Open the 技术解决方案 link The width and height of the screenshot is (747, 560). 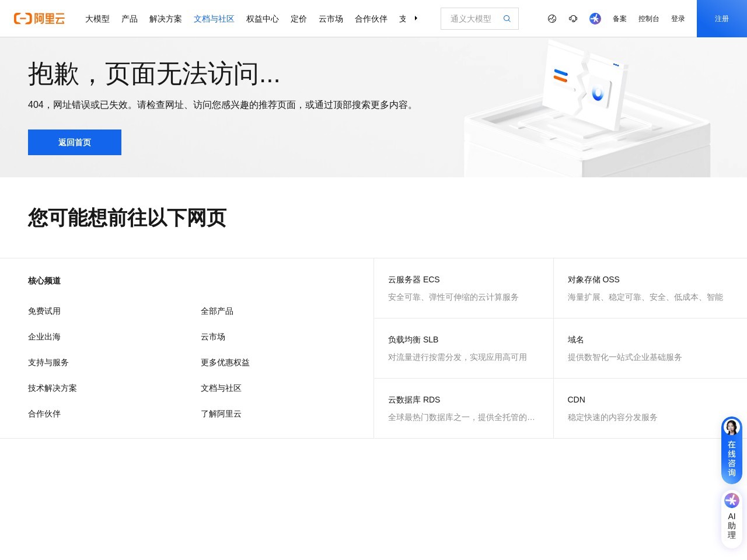pyautogui.click(x=53, y=388)
